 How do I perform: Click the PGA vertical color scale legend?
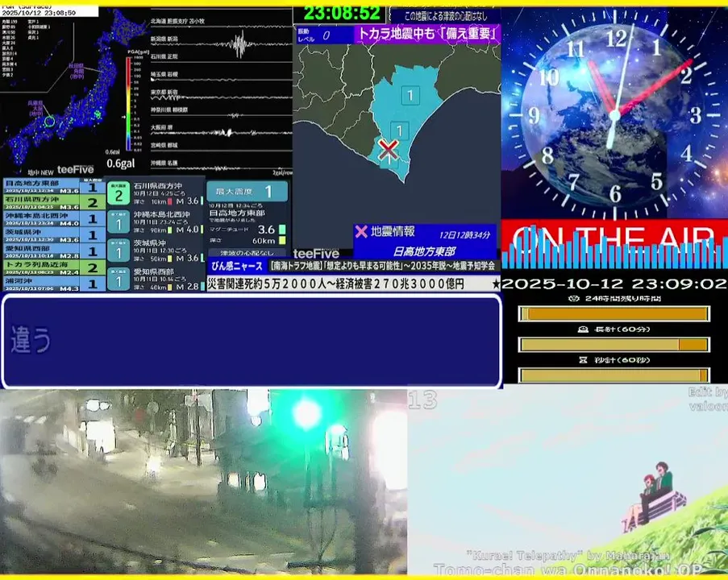click(129, 103)
